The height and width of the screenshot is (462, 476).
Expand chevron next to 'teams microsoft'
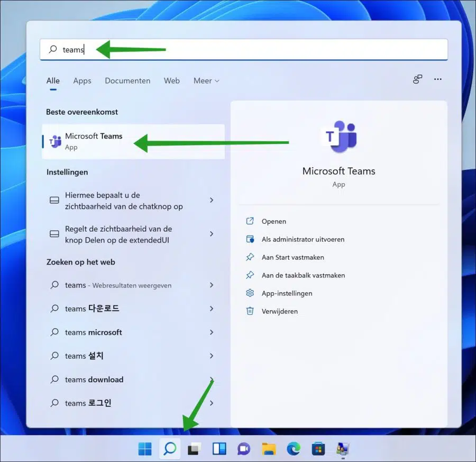pos(212,332)
